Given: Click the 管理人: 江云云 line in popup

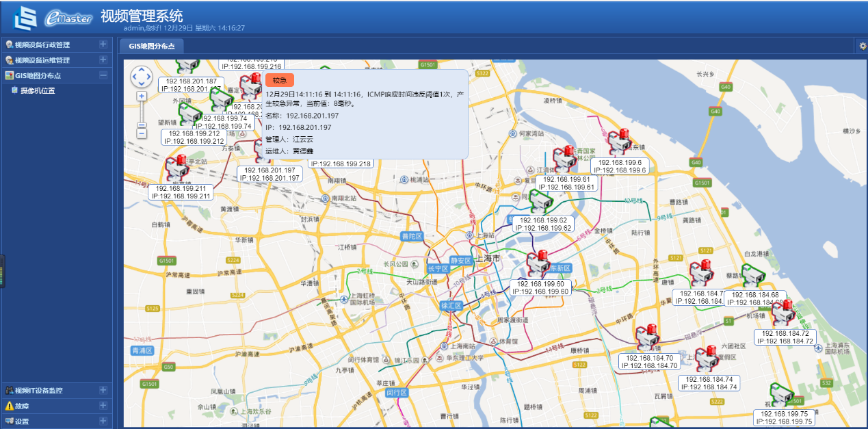Looking at the screenshot, I should click(289, 139).
